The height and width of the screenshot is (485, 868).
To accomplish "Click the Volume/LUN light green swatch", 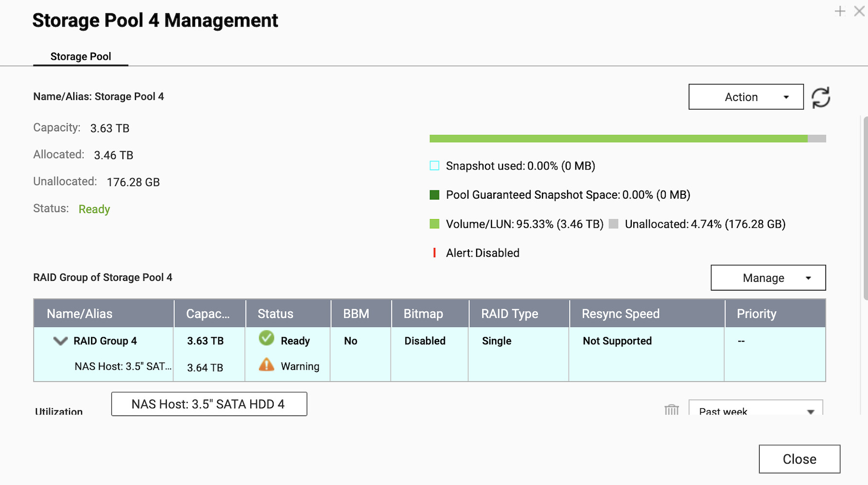I will [434, 224].
